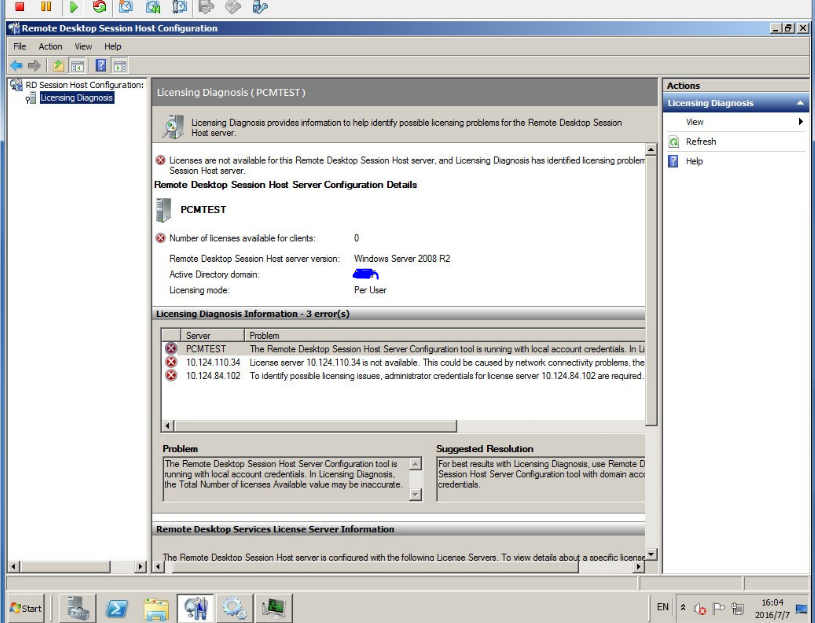Click the USB device connect icon
This screenshot has height=623, width=815.
tap(259, 7)
